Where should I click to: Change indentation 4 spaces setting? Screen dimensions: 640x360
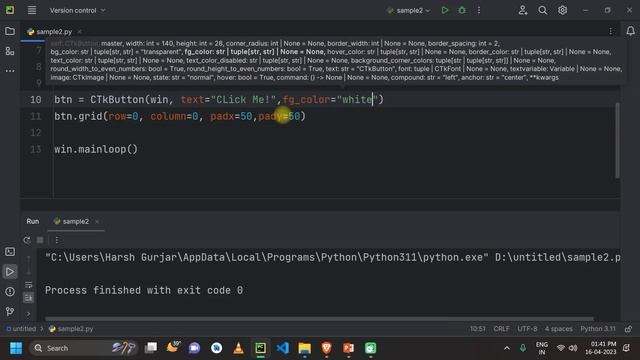558,329
